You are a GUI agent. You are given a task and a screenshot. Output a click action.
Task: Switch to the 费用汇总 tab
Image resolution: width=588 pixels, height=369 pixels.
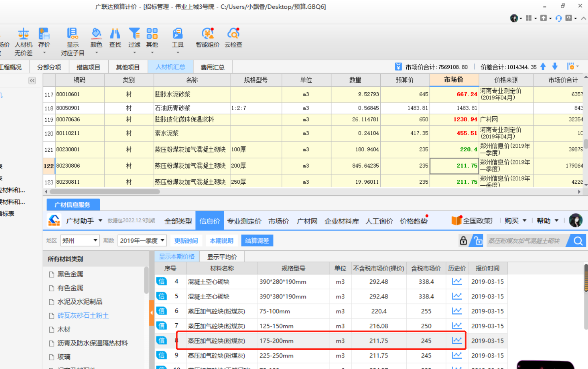pyautogui.click(x=212, y=67)
